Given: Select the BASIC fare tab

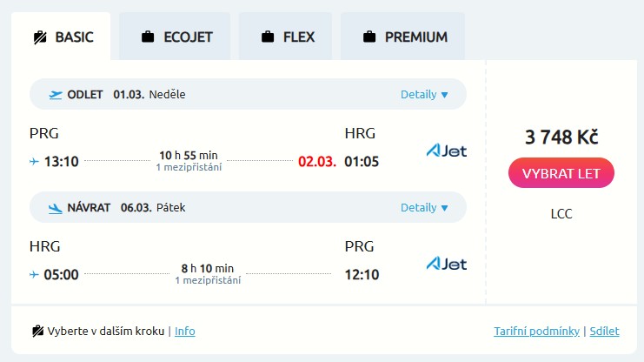Looking at the screenshot, I should point(61,37).
